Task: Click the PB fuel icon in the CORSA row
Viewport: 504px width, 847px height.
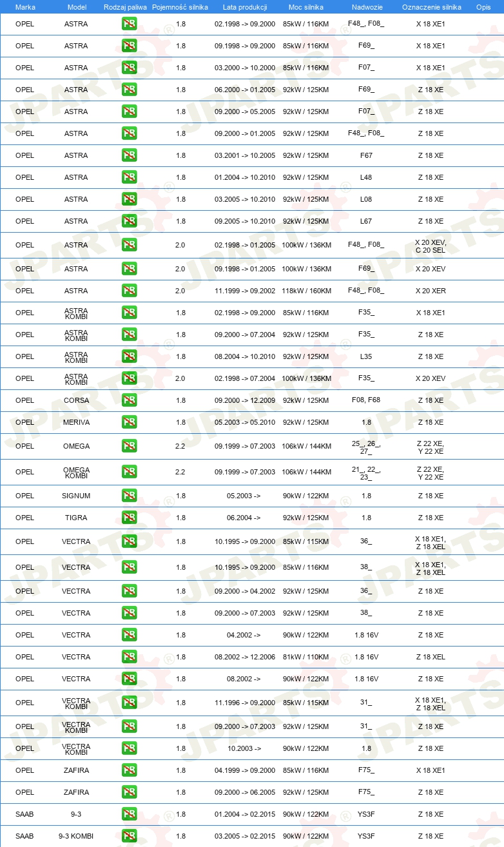Action: tap(129, 400)
